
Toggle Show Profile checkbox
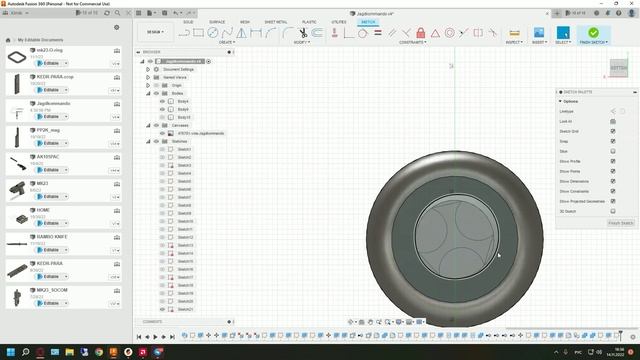pos(613,161)
